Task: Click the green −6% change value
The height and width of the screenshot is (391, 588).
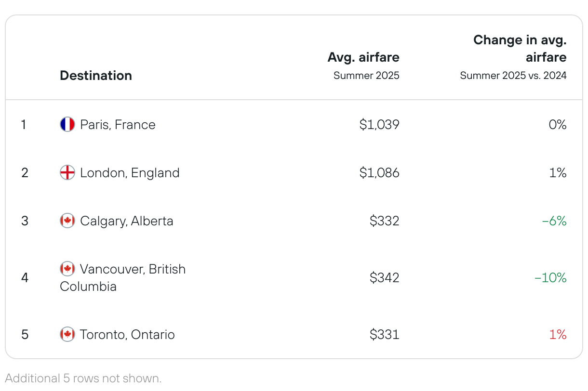Action: point(554,221)
